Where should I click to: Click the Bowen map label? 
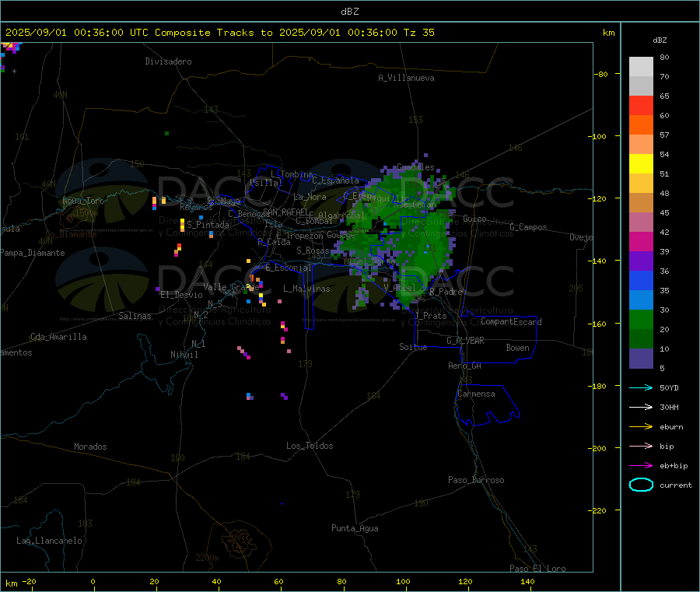[x=518, y=348]
